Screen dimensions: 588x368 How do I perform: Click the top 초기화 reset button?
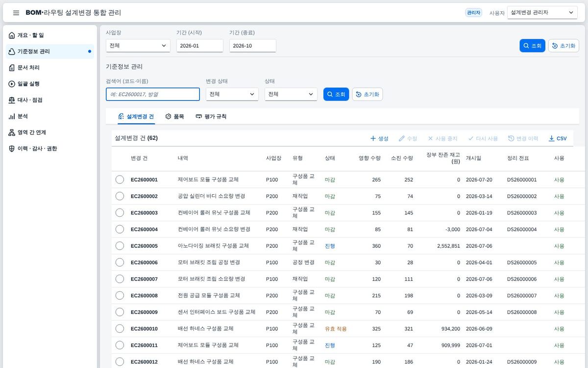point(563,46)
